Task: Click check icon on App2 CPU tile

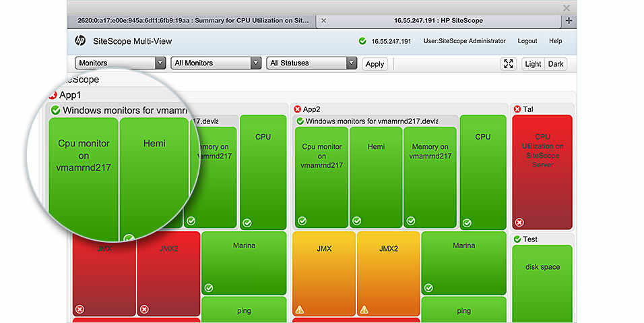Action: click(467, 223)
